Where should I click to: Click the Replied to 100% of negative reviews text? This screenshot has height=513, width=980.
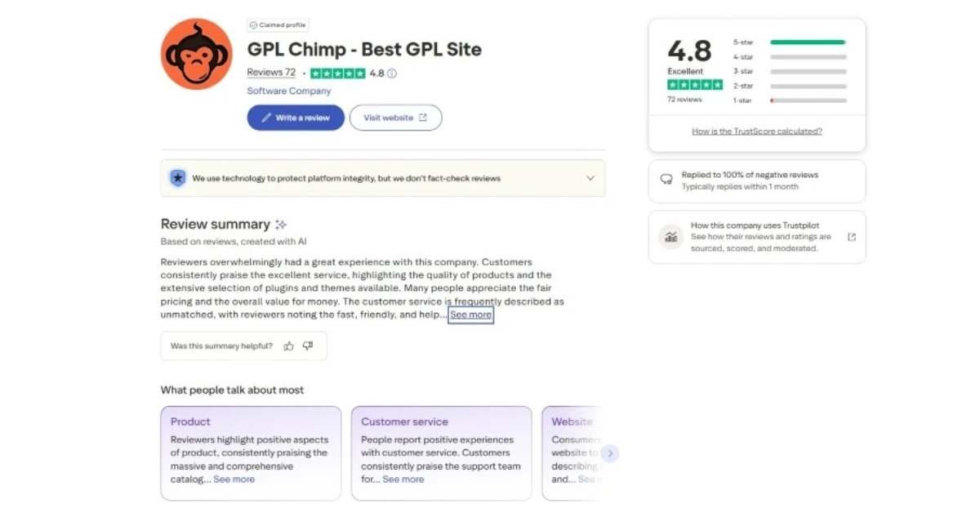pyautogui.click(x=750, y=175)
